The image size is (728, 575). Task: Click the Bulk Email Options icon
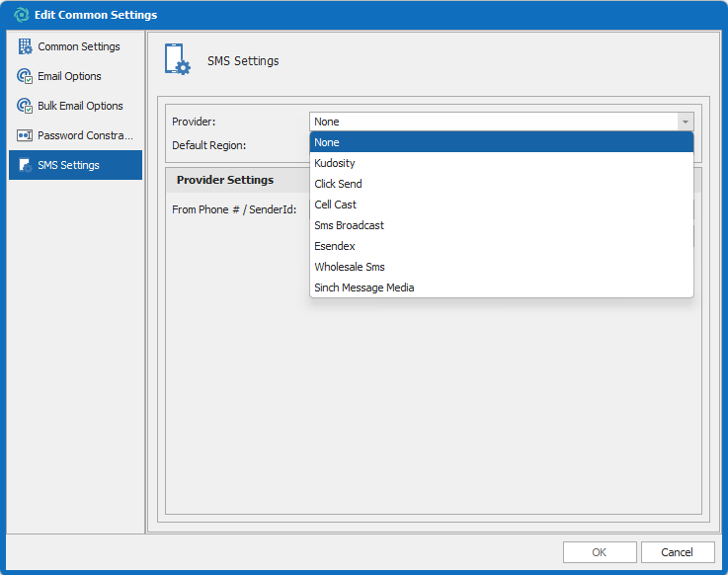(x=25, y=106)
